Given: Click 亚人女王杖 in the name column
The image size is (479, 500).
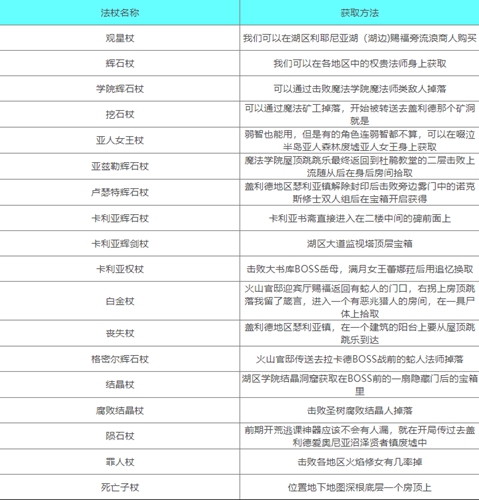Looking at the screenshot, I should click(120, 140).
